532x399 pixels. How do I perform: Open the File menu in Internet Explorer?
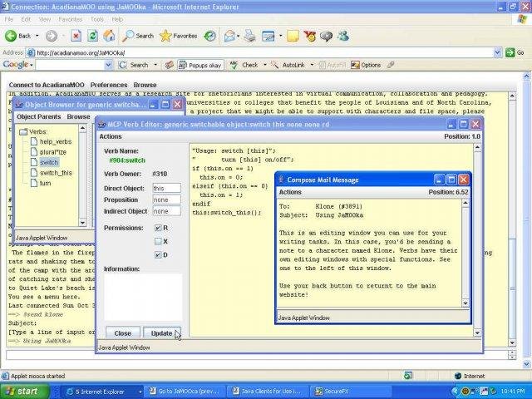9,19
